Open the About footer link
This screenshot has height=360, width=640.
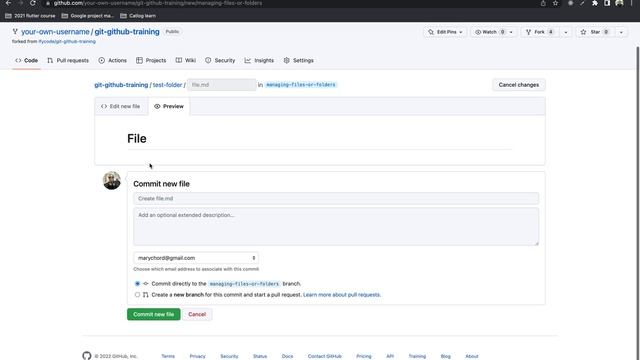coord(472,356)
